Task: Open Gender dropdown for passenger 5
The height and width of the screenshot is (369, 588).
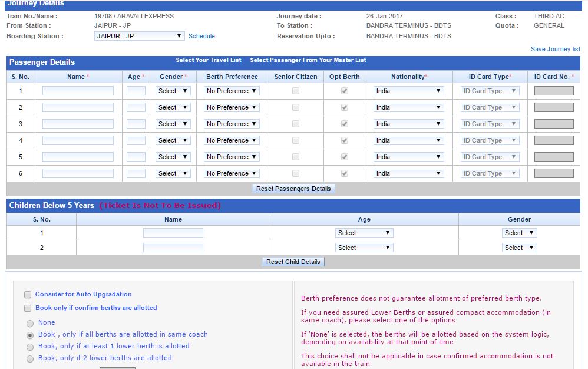Action: [173, 157]
